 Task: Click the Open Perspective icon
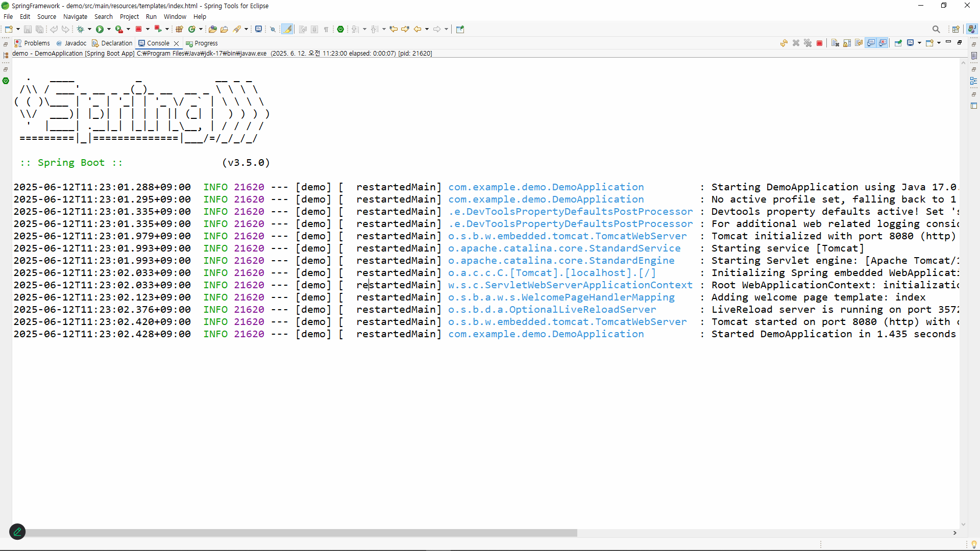[x=956, y=29]
